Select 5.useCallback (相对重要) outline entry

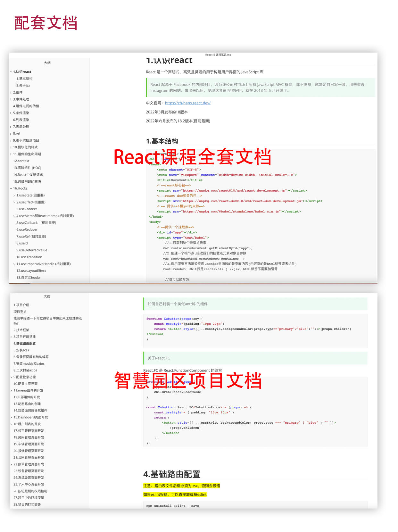click(36, 223)
